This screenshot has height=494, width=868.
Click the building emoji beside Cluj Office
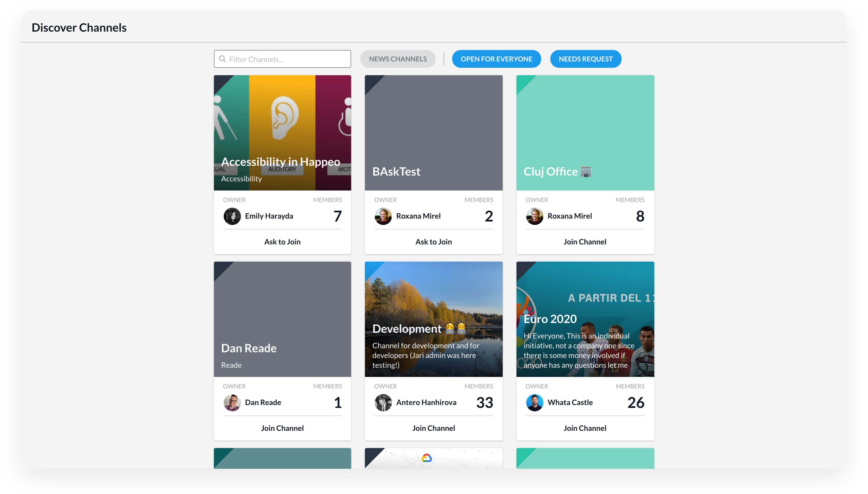(x=586, y=172)
